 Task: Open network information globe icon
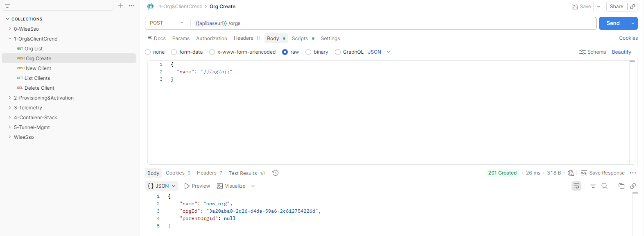coord(571,173)
